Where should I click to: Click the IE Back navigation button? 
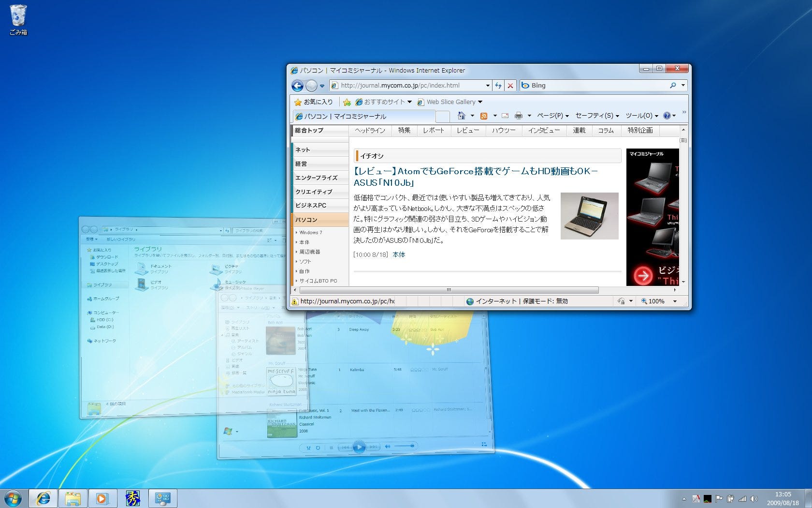pos(297,86)
